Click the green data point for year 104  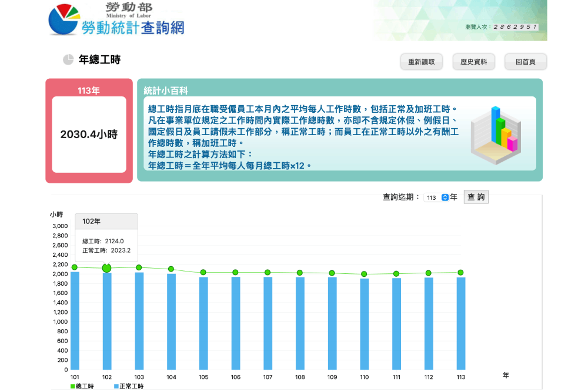tap(171, 269)
